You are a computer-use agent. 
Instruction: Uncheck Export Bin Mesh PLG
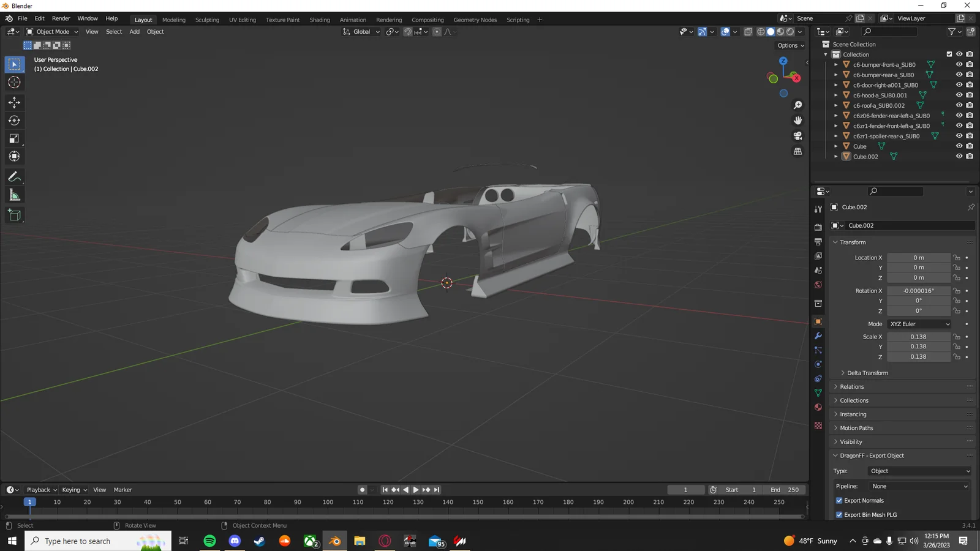tap(839, 514)
